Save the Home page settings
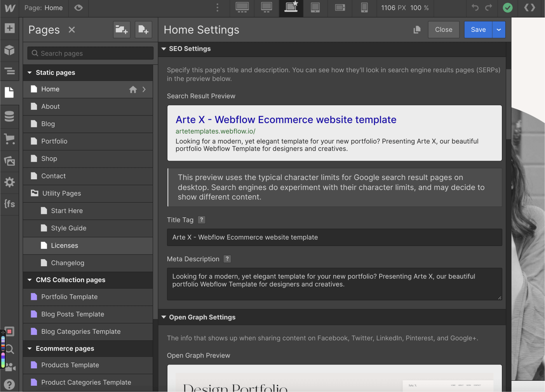This screenshot has width=545, height=392. pos(478,29)
